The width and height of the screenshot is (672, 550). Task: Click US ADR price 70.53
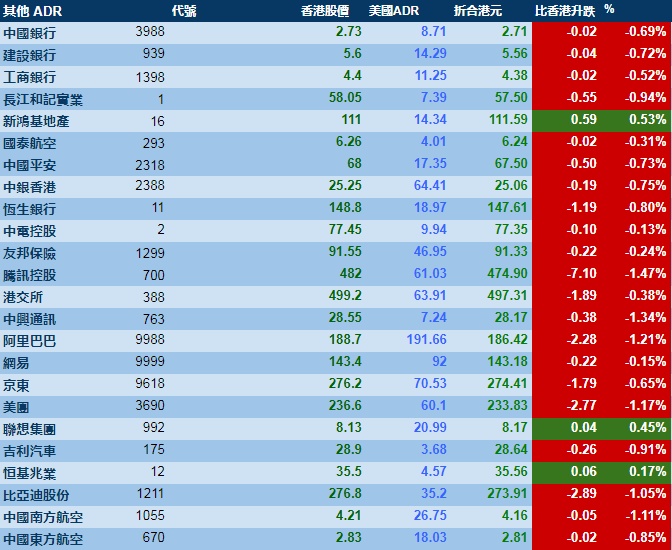[x=430, y=383]
